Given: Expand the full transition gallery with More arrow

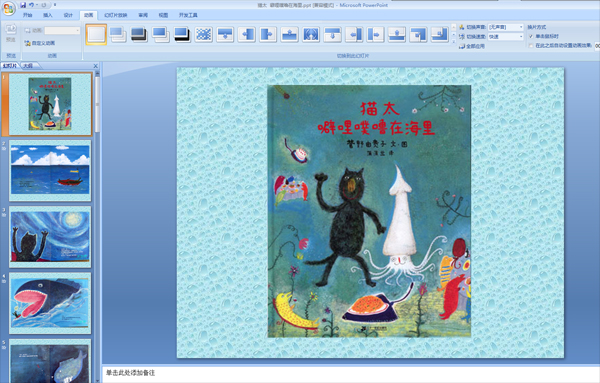Looking at the screenshot, I should pos(454,41).
